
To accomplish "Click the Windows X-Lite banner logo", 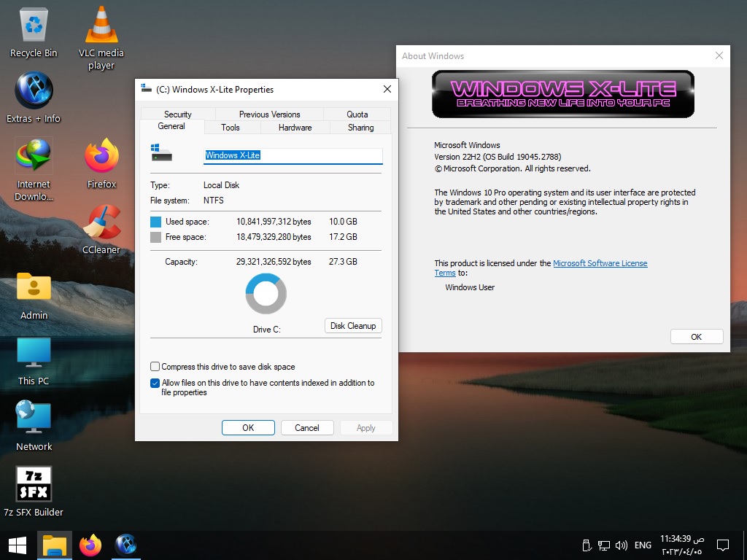I will 563,94.
